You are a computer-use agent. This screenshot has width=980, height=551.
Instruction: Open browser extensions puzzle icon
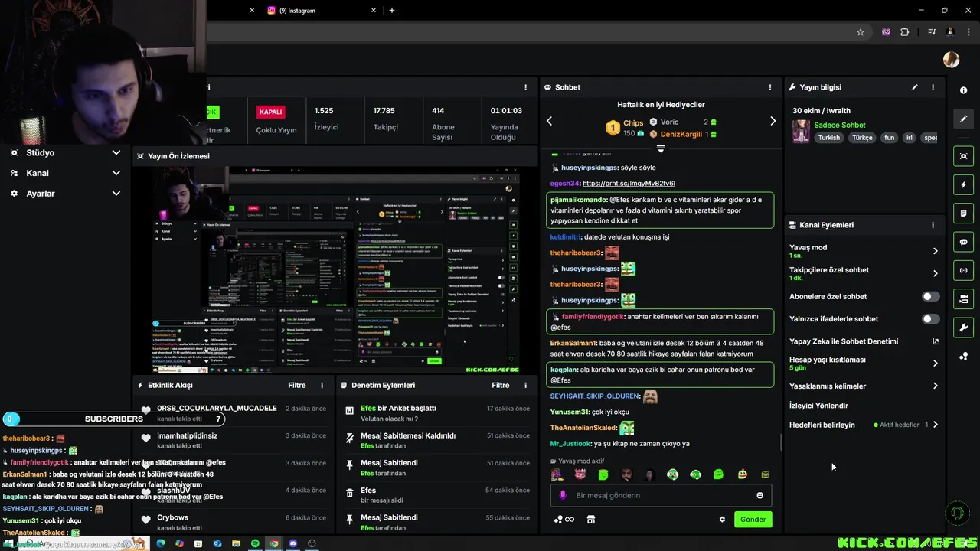[x=905, y=32]
